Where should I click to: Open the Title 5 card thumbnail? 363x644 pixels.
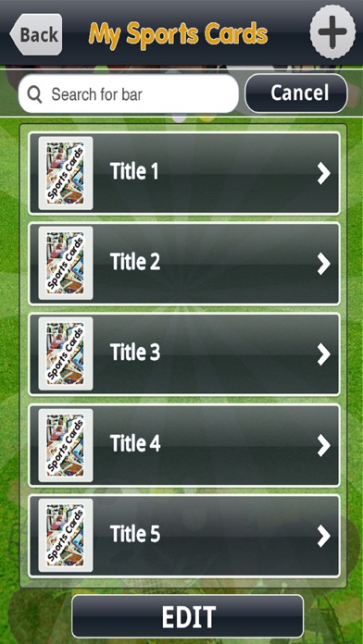point(66,535)
